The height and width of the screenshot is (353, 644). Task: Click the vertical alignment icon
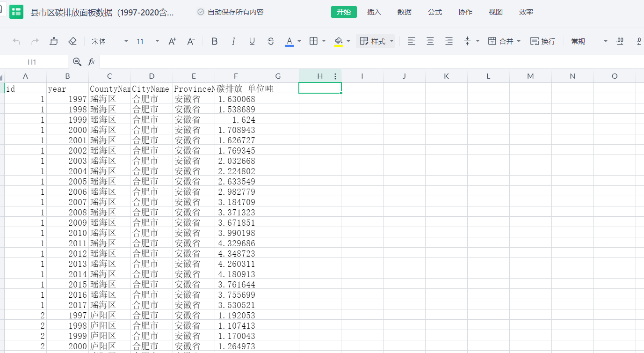point(467,41)
